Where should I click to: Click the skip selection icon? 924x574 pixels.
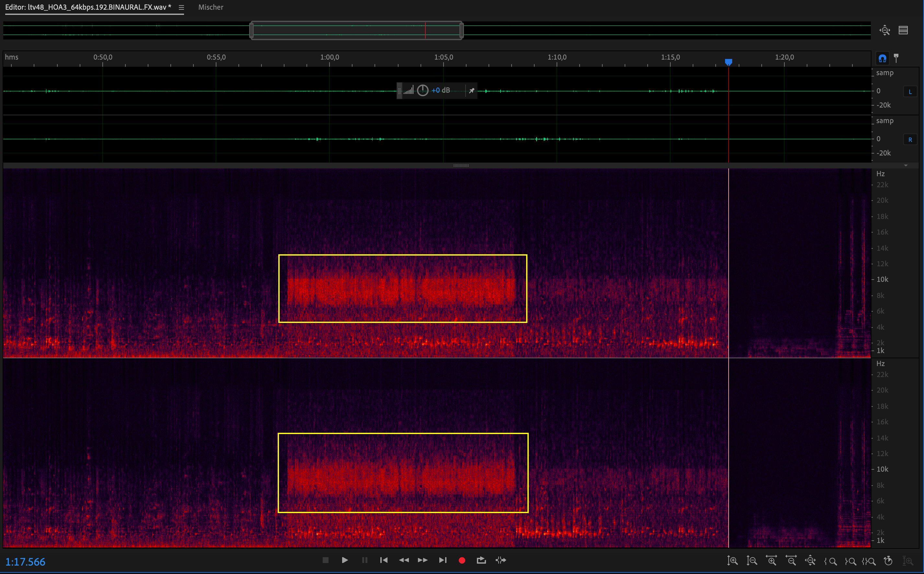[x=501, y=560]
